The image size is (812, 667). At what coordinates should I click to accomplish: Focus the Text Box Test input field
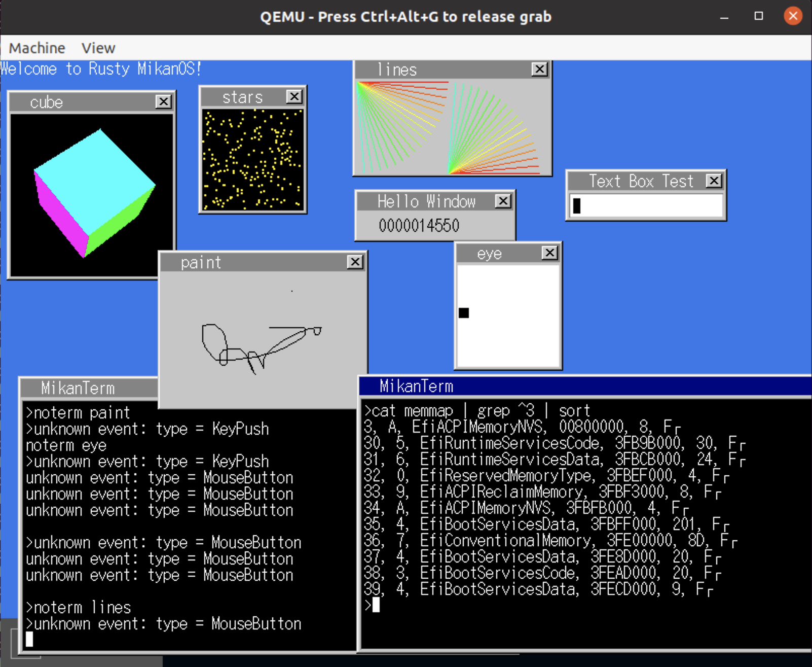(x=646, y=206)
